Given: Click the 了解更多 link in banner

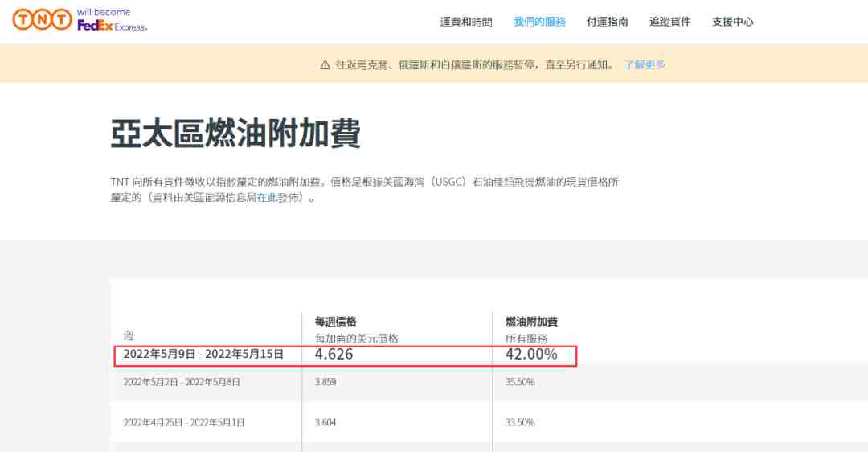Looking at the screenshot, I should tap(645, 64).
